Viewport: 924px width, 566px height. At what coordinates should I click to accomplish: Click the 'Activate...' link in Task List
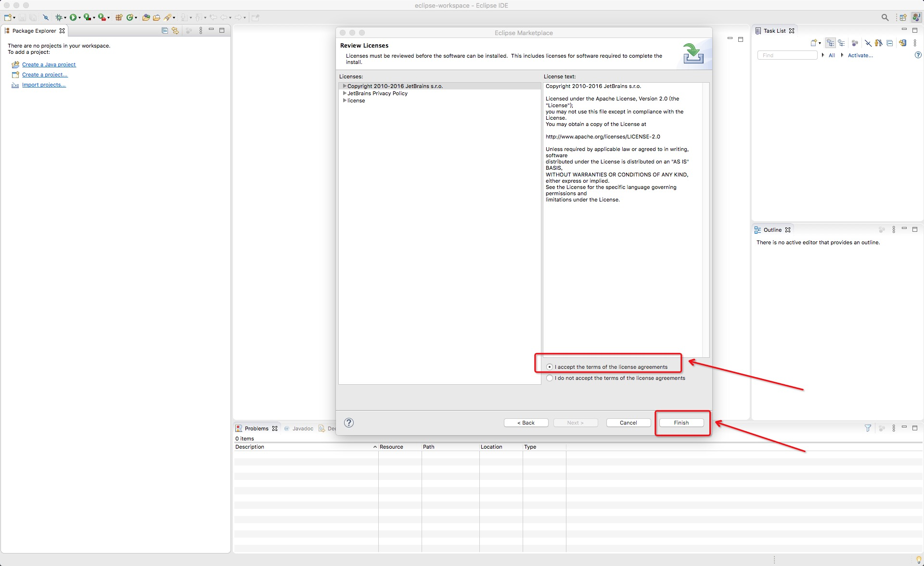click(x=860, y=55)
